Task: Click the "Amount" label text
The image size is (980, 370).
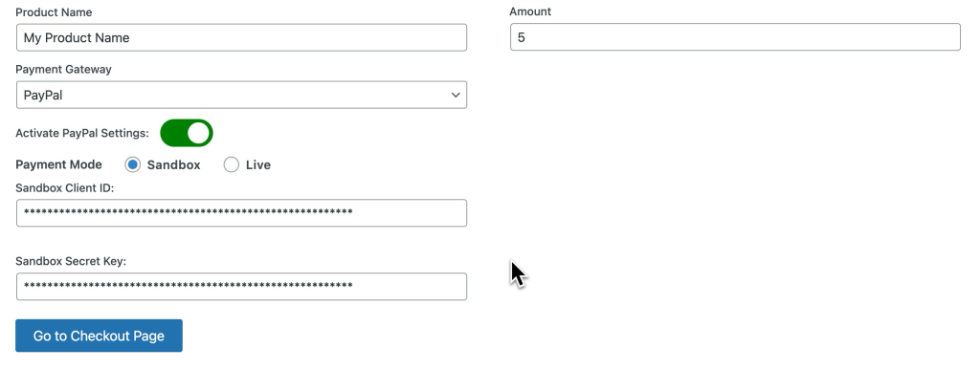Action: click(x=530, y=11)
